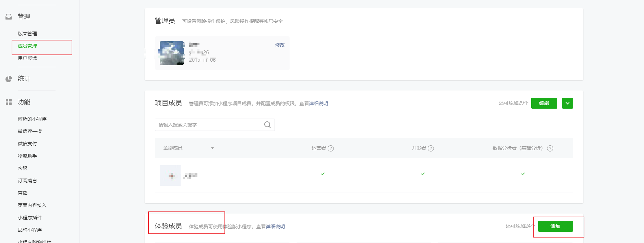Click the administrator avatar image
This screenshot has width=644, height=243.
pyautogui.click(x=172, y=53)
